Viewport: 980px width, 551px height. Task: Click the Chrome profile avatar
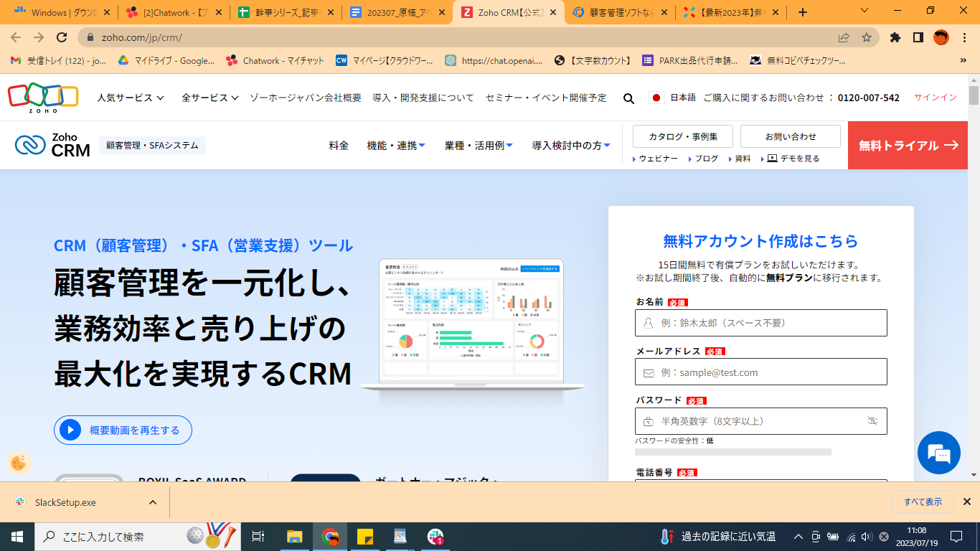pyautogui.click(x=941, y=37)
